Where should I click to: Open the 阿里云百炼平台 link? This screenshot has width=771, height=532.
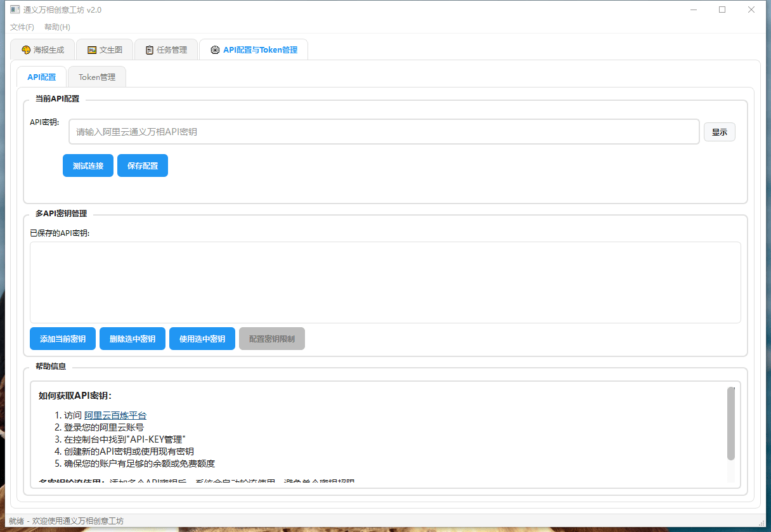(x=115, y=415)
